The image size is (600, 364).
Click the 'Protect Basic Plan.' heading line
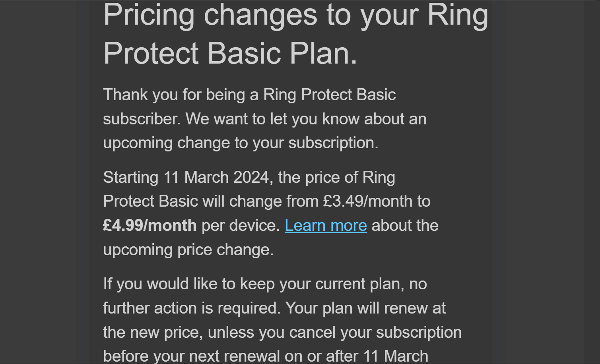point(230,53)
